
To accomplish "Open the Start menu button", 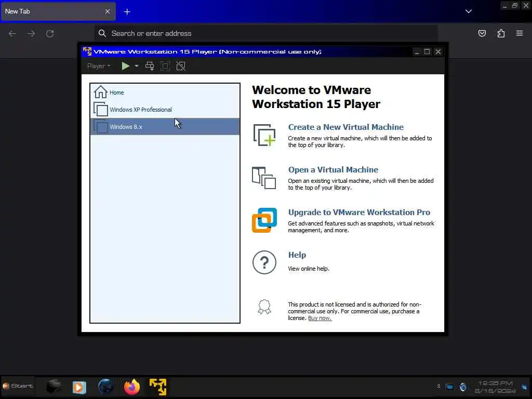I will click(18, 386).
